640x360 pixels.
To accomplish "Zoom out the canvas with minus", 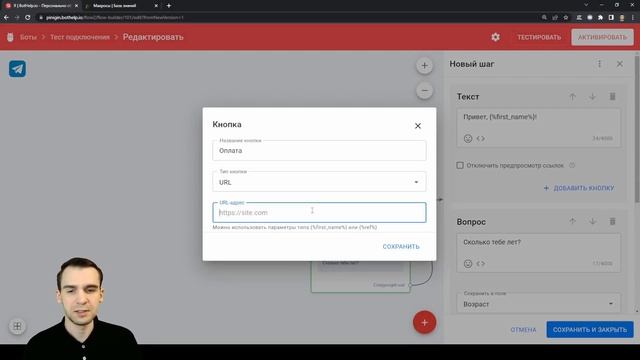I will coord(424,91).
